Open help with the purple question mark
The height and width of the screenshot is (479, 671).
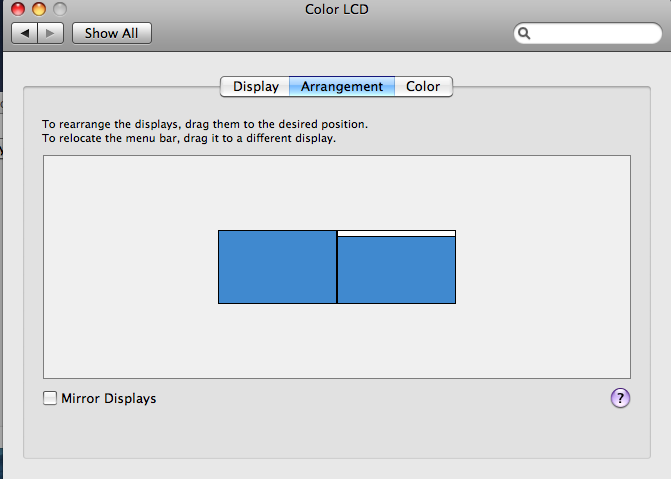[620, 398]
